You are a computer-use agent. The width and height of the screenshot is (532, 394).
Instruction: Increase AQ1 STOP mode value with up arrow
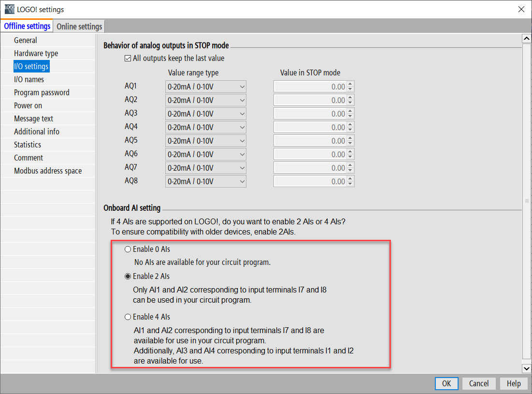[350, 84]
